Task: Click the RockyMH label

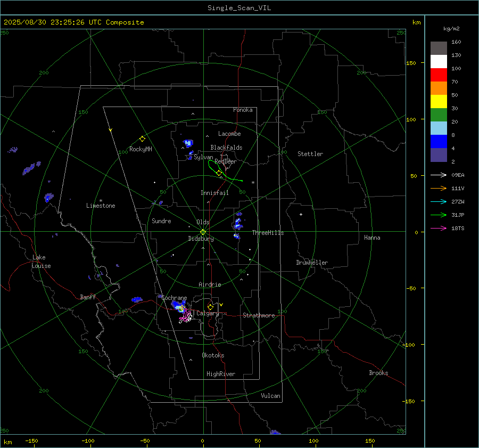Action: pyautogui.click(x=141, y=149)
